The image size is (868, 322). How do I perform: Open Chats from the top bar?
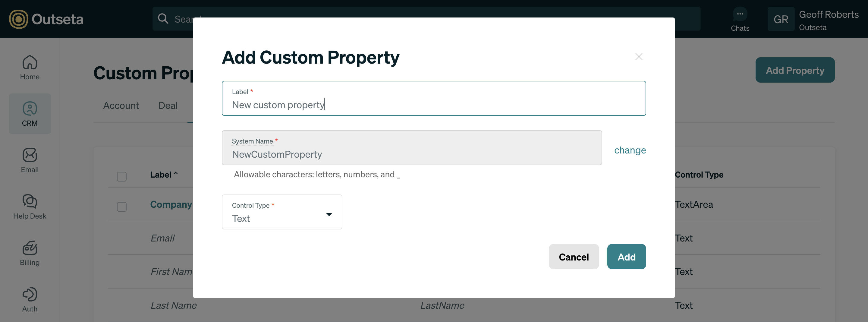tap(740, 19)
